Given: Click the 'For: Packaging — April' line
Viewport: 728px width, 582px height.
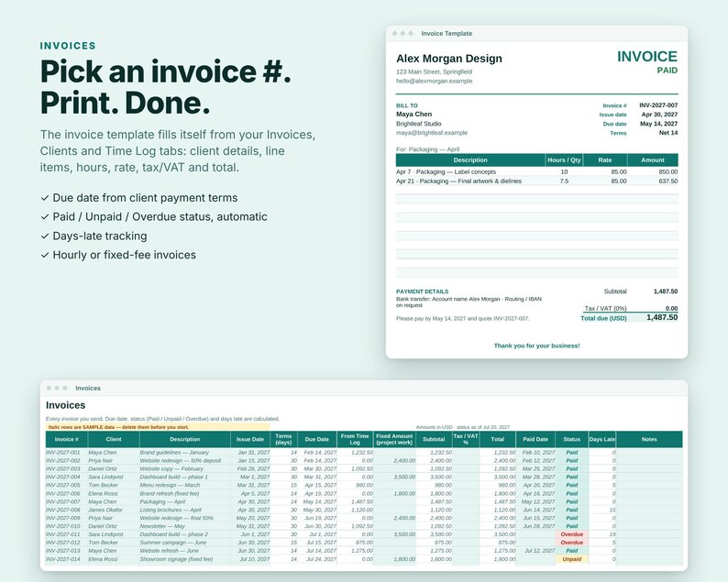Looking at the screenshot, I should click(427, 149).
